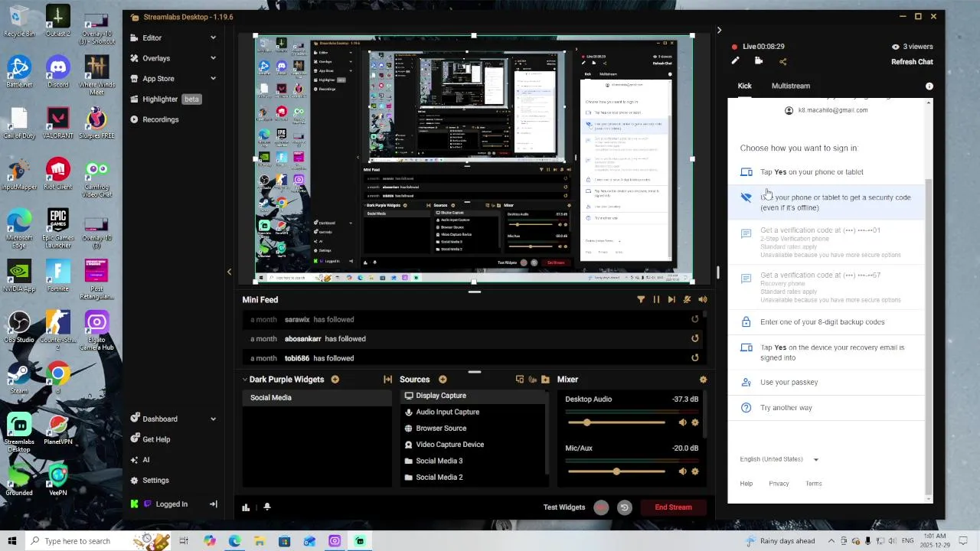The width and height of the screenshot is (980, 551).
Task: Toggle the viewer count eye icon
Action: click(x=895, y=47)
